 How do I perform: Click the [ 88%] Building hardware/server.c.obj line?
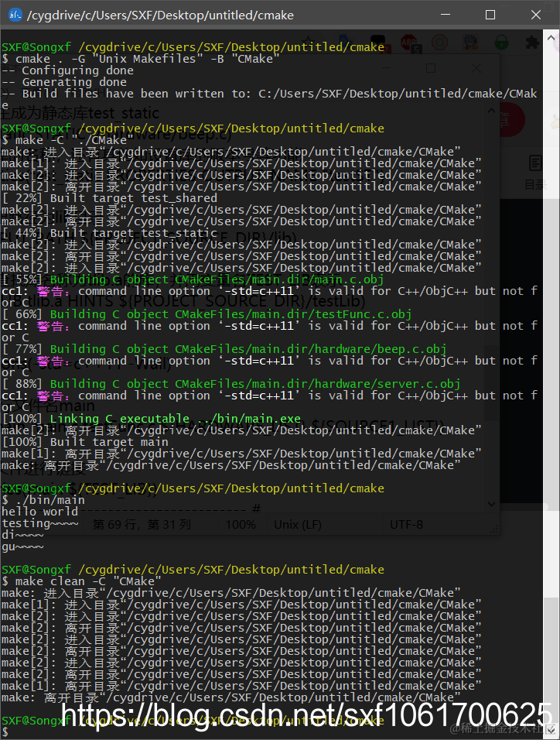[x=231, y=384]
